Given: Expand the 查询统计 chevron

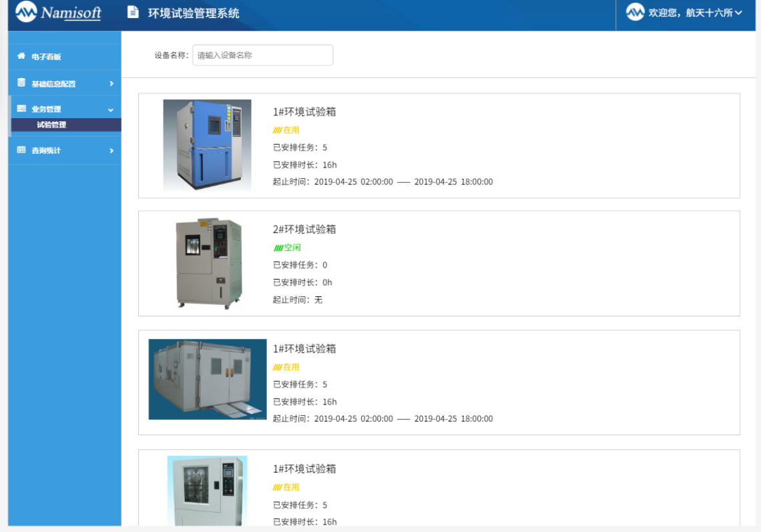Looking at the screenshot, I should pyautogui.click(x=111, y=150).
